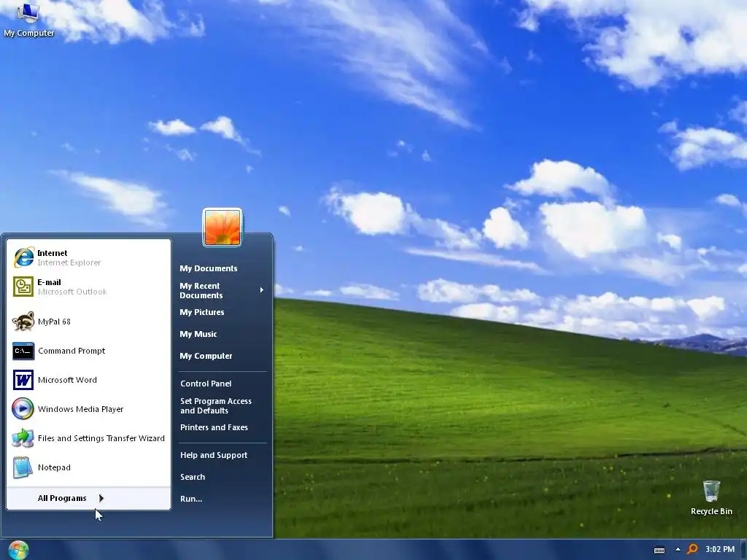This screenshot has width=747, height=560.
Task: Open My Computer in Start menu
Action: (206, 356)
